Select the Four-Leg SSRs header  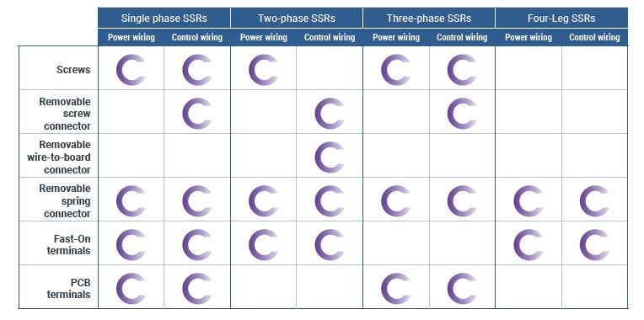[x=561, y=18]
